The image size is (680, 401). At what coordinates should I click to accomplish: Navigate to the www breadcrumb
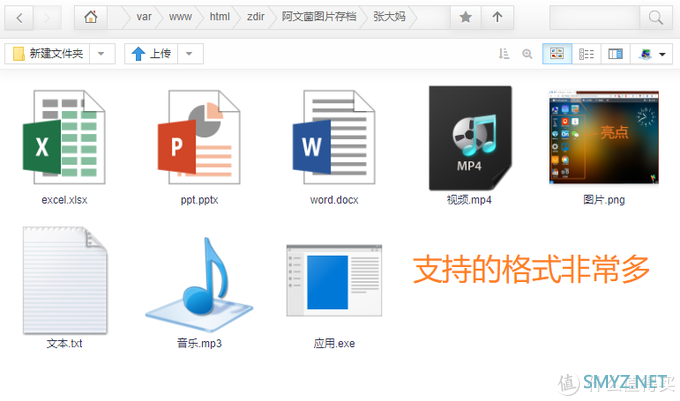[x=180, y=17]
